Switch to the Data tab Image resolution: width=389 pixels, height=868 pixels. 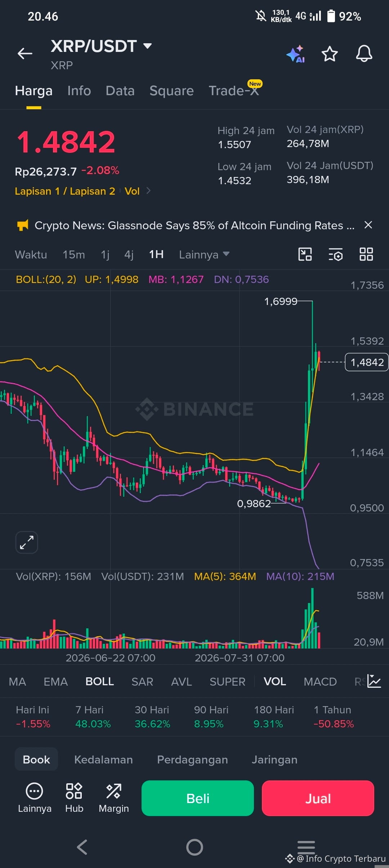click(120, 91)
